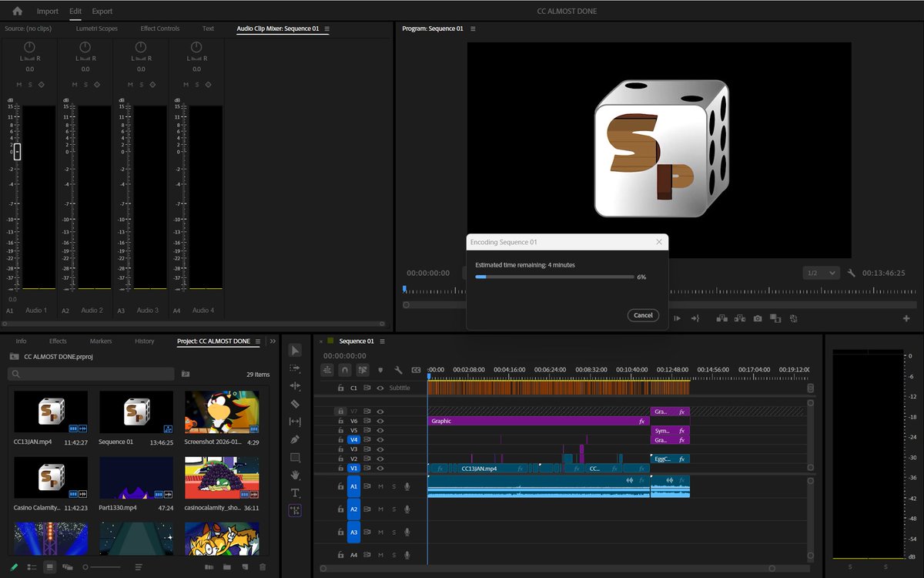Click the Lift button in Program monitor
The height and width of the screenshot is (578, 924).
tap(722, 318)
